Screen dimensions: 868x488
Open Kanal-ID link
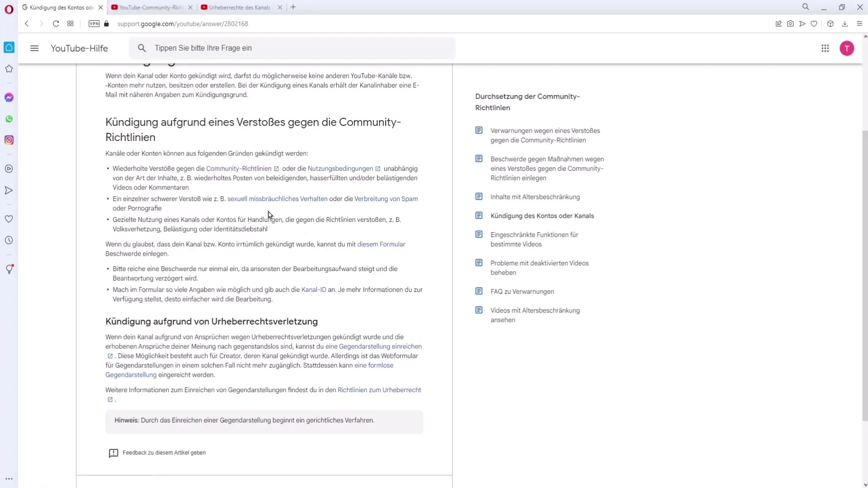tap(313, 290)
